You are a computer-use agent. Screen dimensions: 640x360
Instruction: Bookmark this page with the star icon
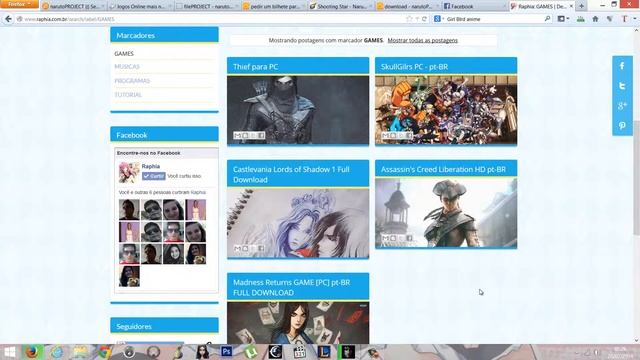[x=409, y=19]
